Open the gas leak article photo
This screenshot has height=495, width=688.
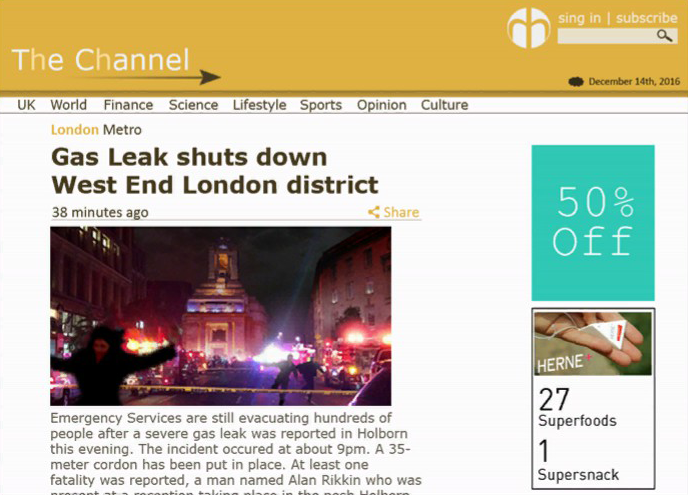pyautogui.click(x=221, y=316)
